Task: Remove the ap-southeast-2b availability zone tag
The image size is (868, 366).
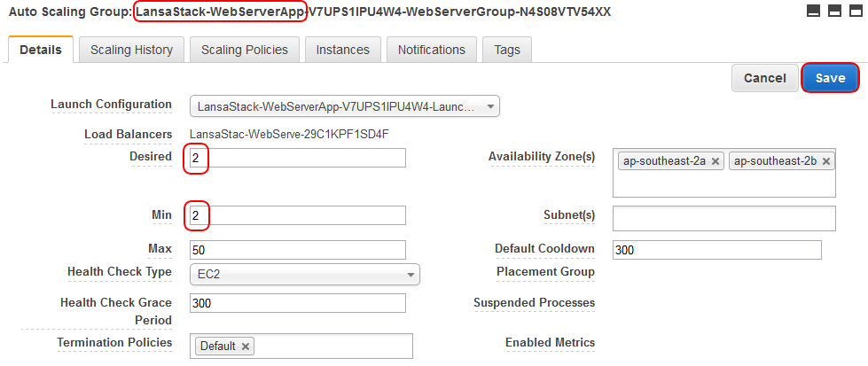Action: coord(826,161)
